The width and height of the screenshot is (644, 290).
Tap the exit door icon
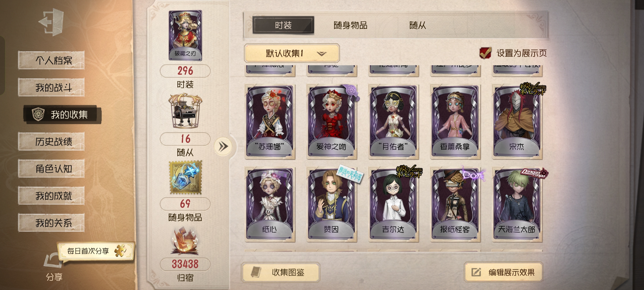coord(52,22)
